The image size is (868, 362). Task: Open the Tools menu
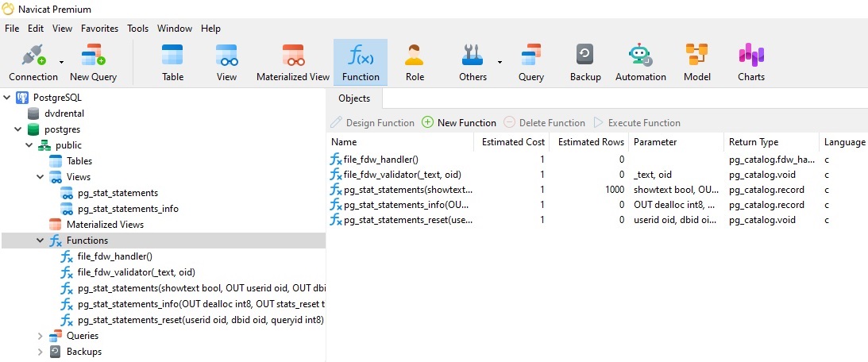(x=138, y=29)
